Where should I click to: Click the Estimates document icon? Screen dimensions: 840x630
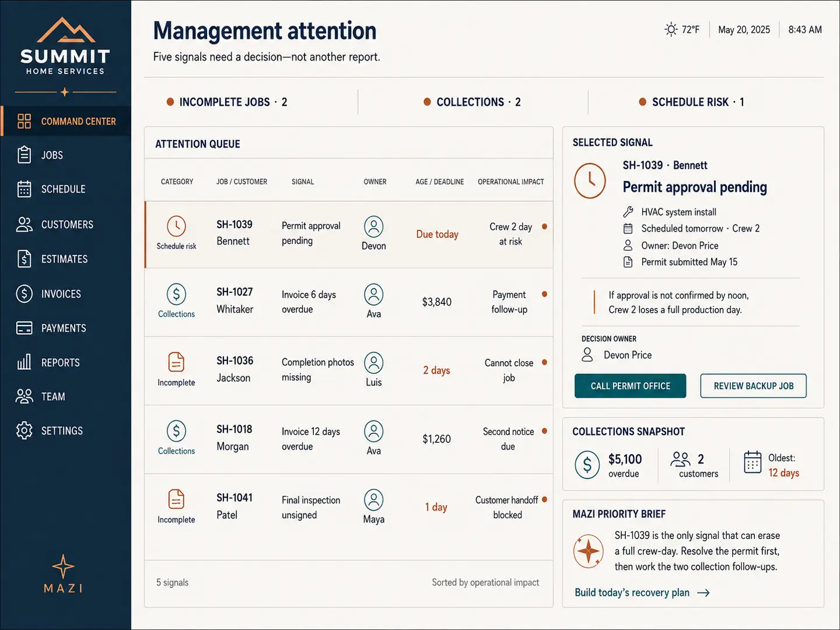pyautogui.click(x=24, y=259)
